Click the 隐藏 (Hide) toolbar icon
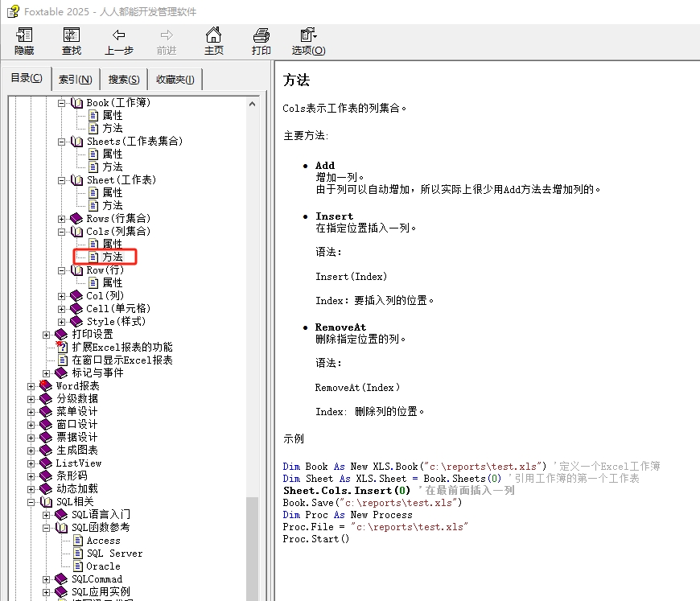700x601 pixels. point(24,41)
